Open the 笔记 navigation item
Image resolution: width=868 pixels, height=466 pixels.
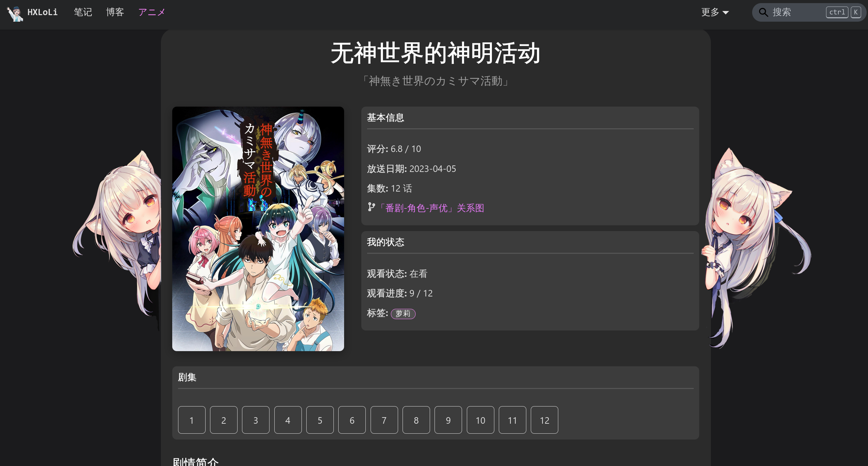click(83, 12)
